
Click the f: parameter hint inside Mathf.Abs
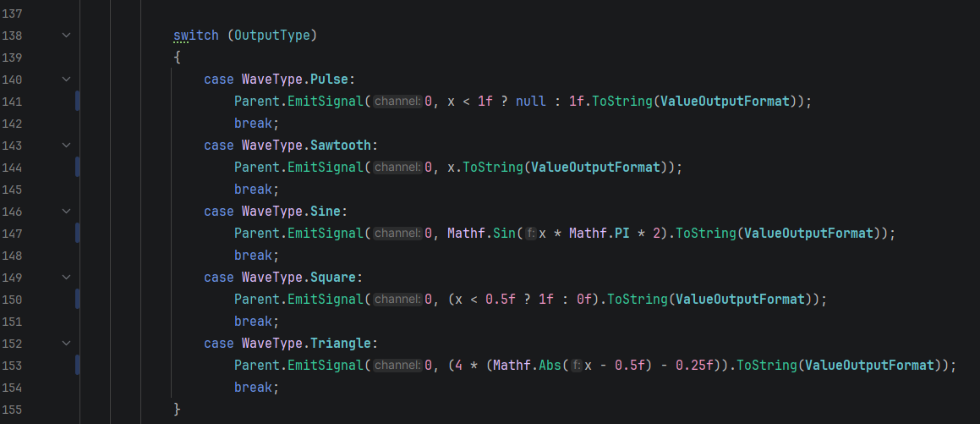(577, 366)
